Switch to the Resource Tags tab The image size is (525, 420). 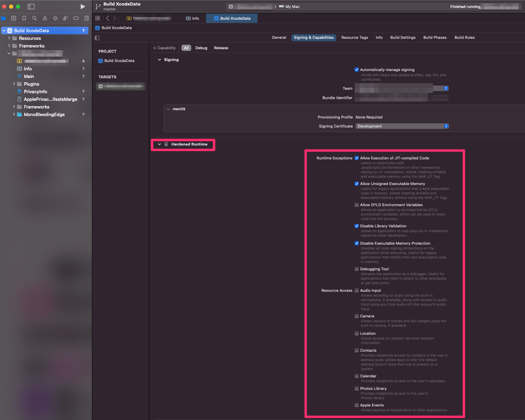pos(355,38)
